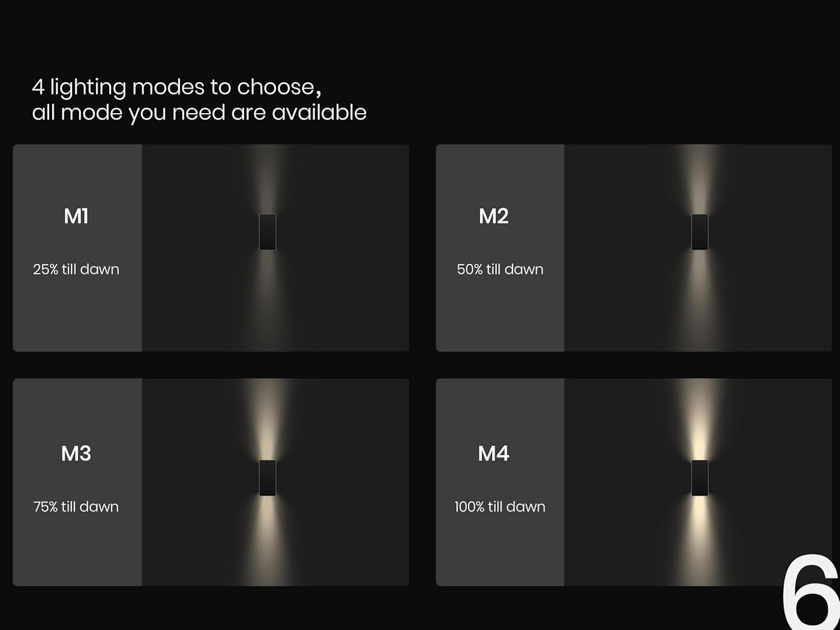Viewport: 840px width, 630px height.
Task: Choose the M3 mode label
Action: pos(76,454)
